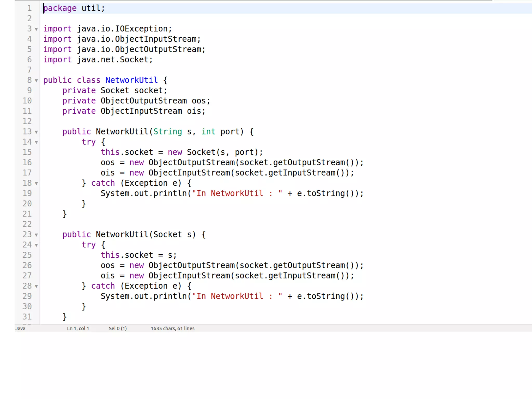Fold the first constructor at line 13
Image resolution: width=532 pixels, height=399 pixels.
(36, 132)
